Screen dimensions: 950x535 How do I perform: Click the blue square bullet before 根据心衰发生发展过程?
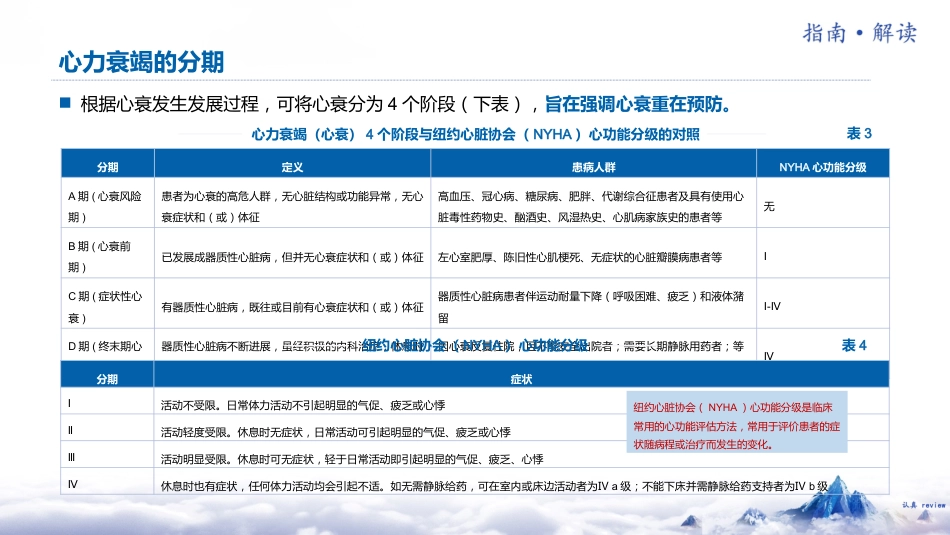coord(65,102)
